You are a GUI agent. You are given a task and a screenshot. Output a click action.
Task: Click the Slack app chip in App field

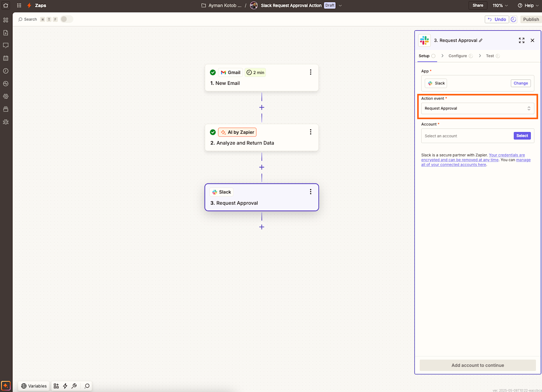click(436, 83)
